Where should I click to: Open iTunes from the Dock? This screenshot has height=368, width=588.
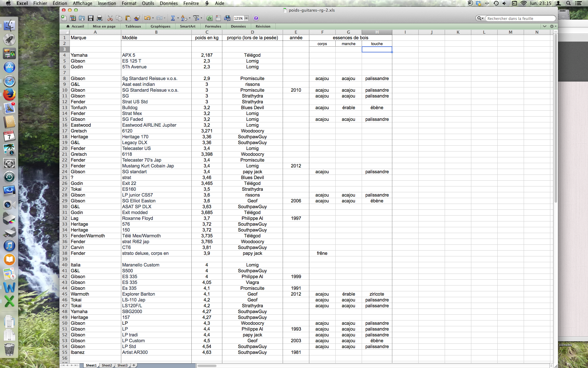point(9,246)
